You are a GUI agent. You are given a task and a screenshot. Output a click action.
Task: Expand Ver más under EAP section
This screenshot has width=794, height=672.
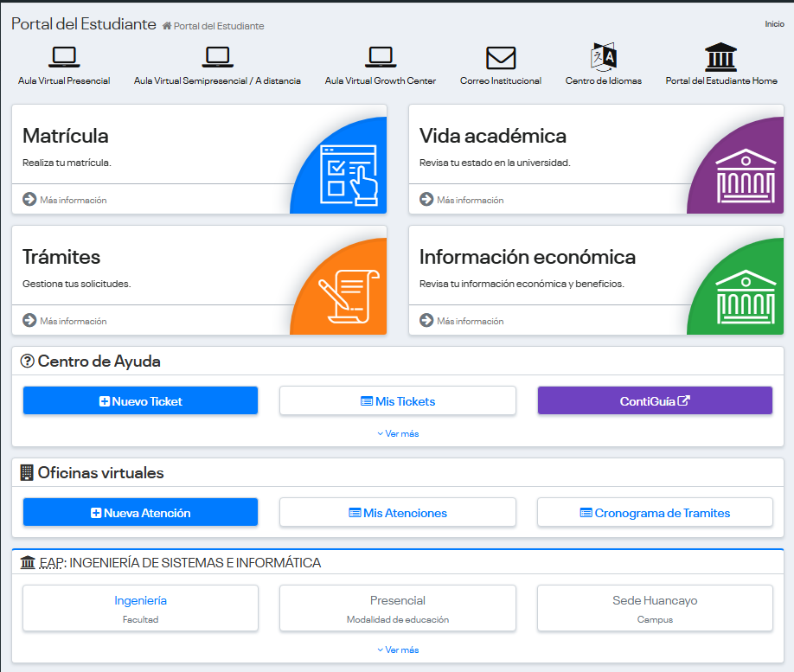[x=398, y=650]
